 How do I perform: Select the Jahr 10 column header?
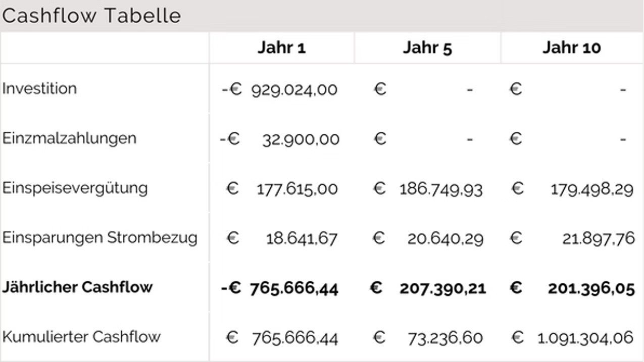(572, 47)
